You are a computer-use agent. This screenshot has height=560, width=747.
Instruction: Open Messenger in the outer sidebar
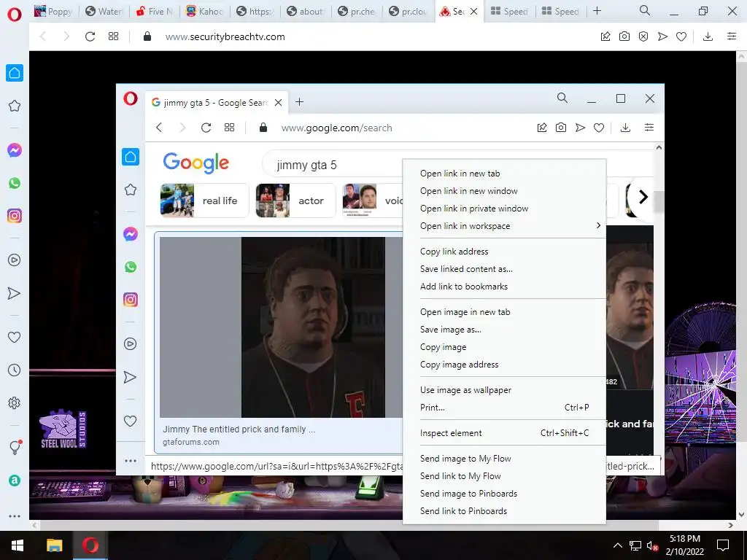click(x=15, y=150)
